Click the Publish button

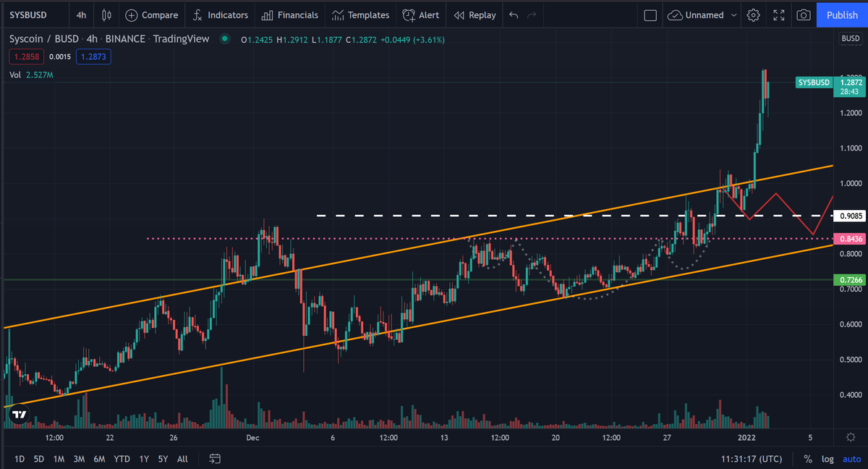coord(842,14)
